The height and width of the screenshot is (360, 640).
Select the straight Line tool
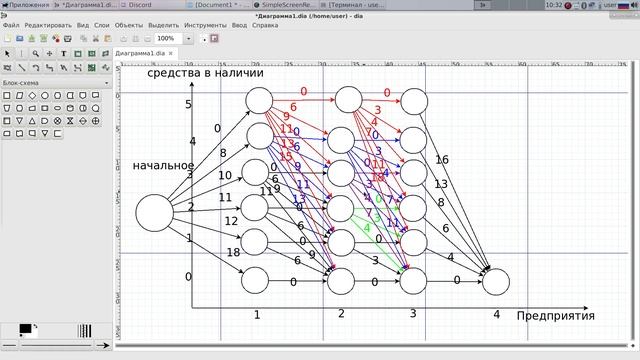click(22, 67)
